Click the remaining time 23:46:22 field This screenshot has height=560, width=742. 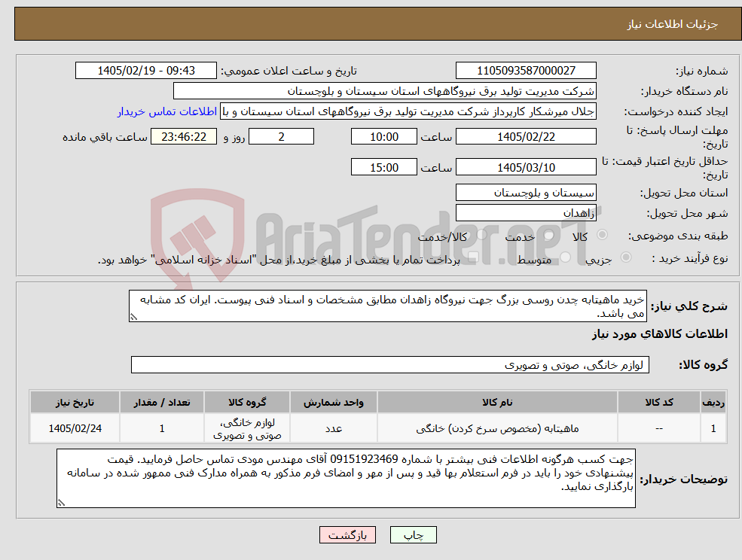pyautogui.click(x=184, y=137)
